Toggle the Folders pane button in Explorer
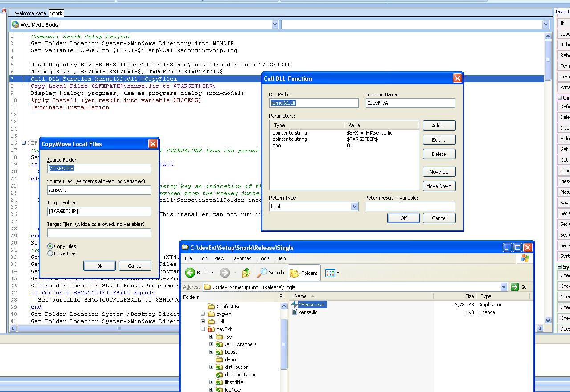 tap(304, 273)
